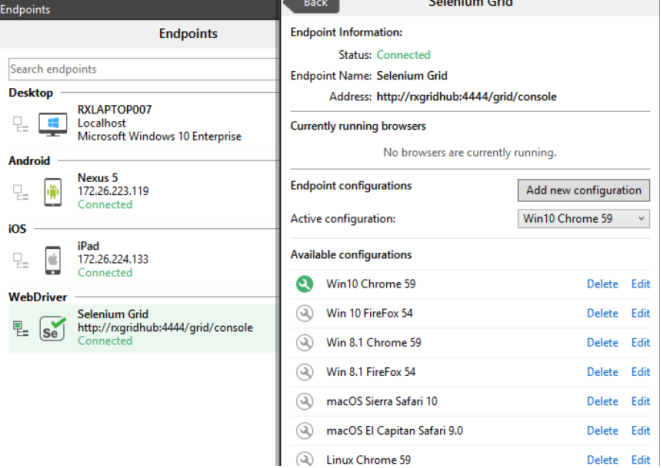Click the Selenium Grid Se icon
Image resolution: width=661 pixels, height=468 pixels.
[52, 327]
